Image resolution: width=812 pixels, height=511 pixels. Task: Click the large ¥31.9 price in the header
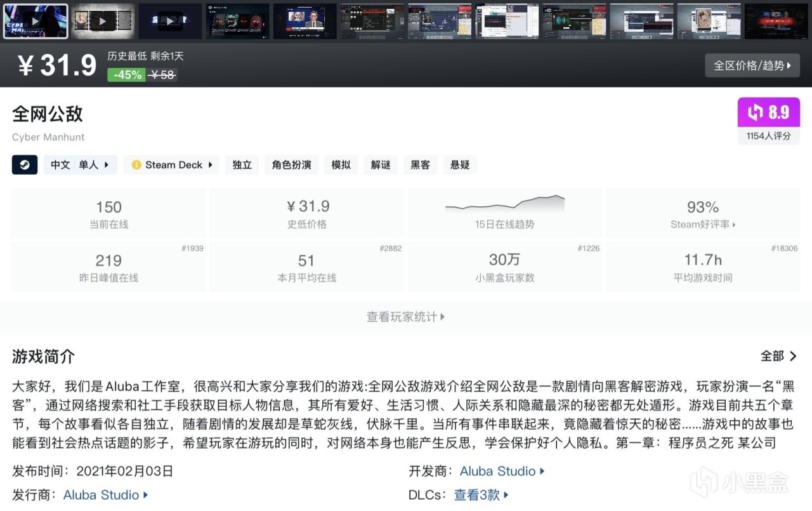58,65
